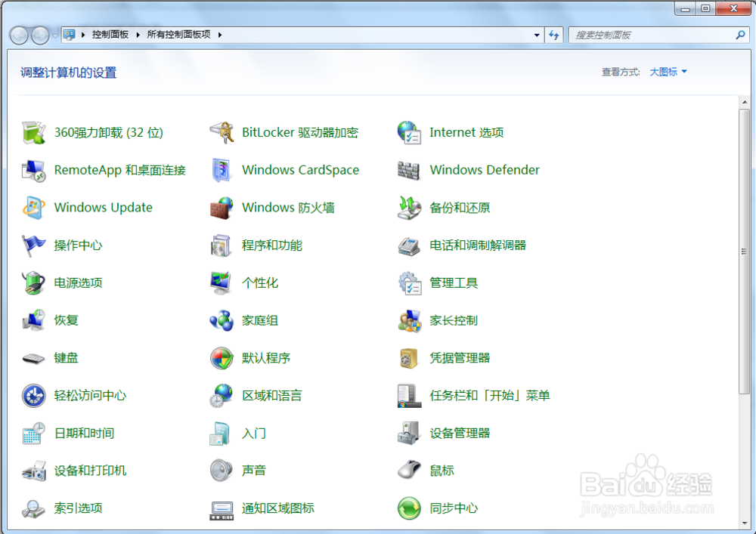Open the 同步中心 green icon
The height and width of the screenshot is (534, 756).
409,508
